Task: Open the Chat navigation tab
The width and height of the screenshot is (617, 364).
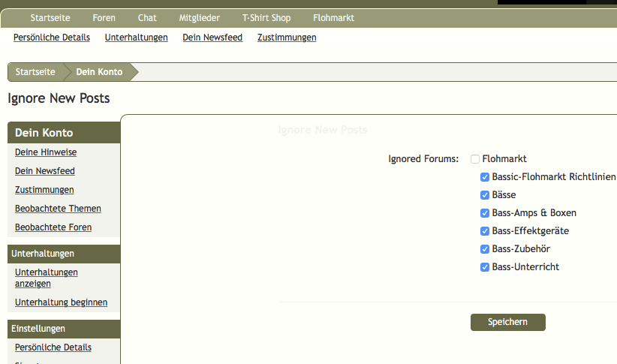Action: pos(147,18)
